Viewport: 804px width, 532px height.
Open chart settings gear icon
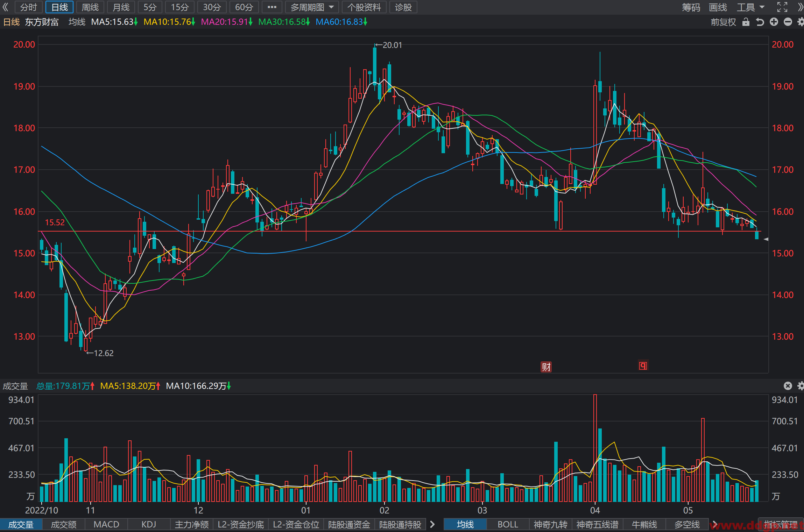pyautogui.click(x=801, y=22)
